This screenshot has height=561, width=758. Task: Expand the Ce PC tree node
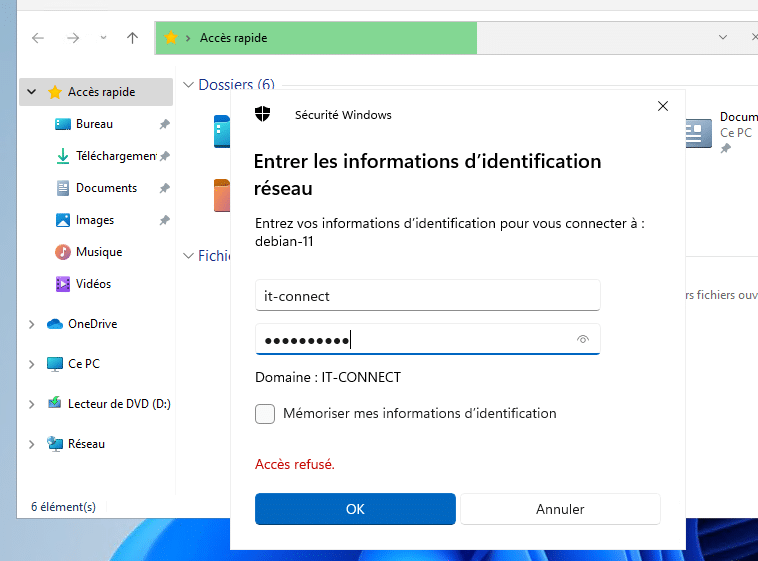32,364
